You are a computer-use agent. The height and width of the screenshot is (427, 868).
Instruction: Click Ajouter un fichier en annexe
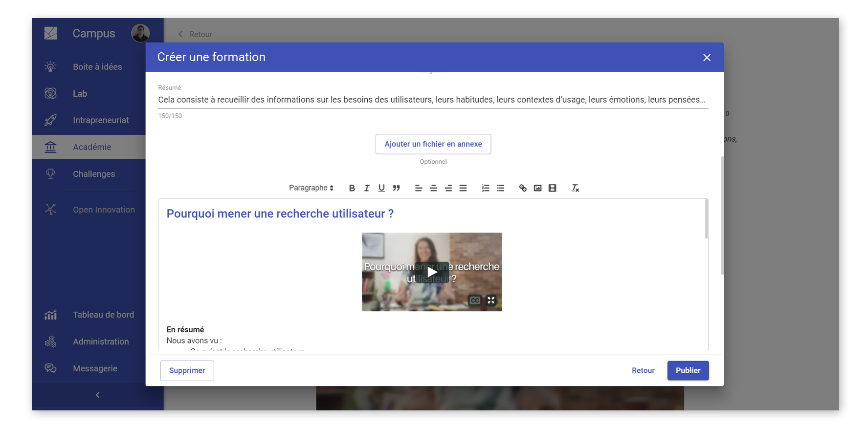pyautogui.click(x=433, y=144)
